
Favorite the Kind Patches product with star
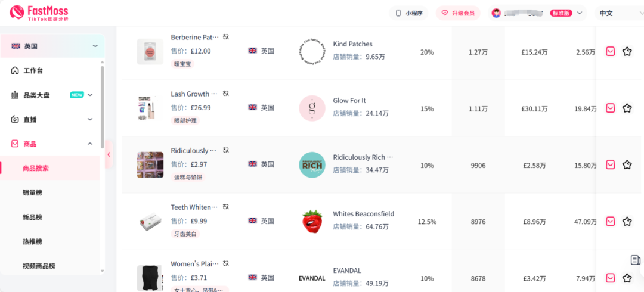[627, 52]
